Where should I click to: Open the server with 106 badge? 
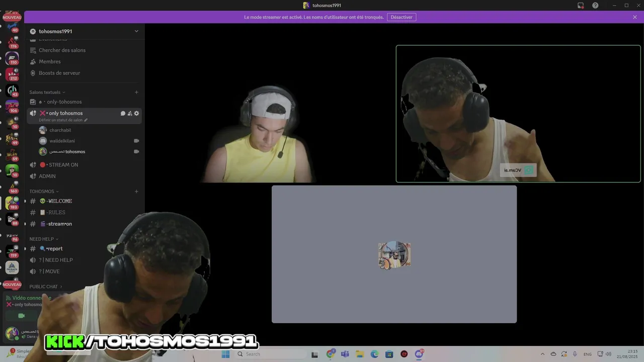point(12,107)
